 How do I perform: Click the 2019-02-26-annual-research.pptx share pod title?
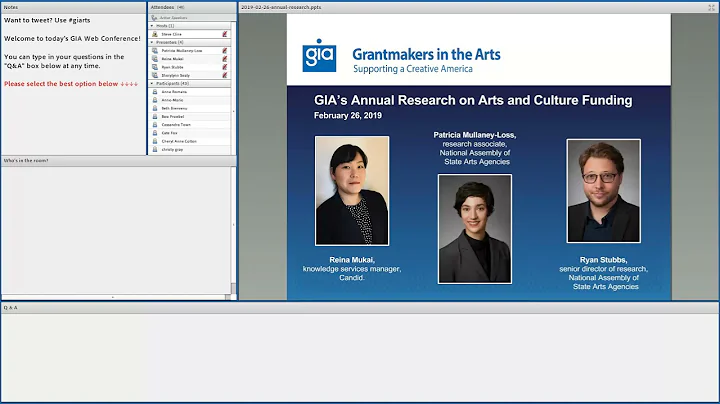pos(281,7)
